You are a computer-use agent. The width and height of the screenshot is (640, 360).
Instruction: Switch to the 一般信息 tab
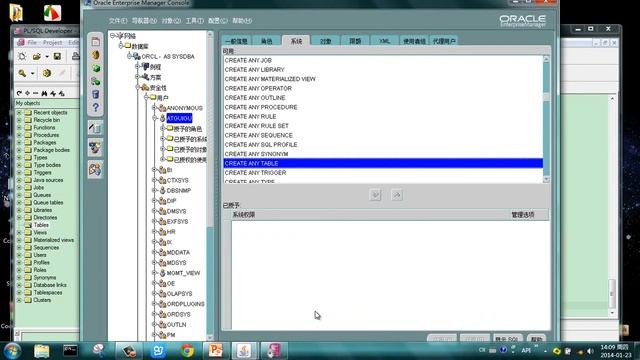point(236,41)
